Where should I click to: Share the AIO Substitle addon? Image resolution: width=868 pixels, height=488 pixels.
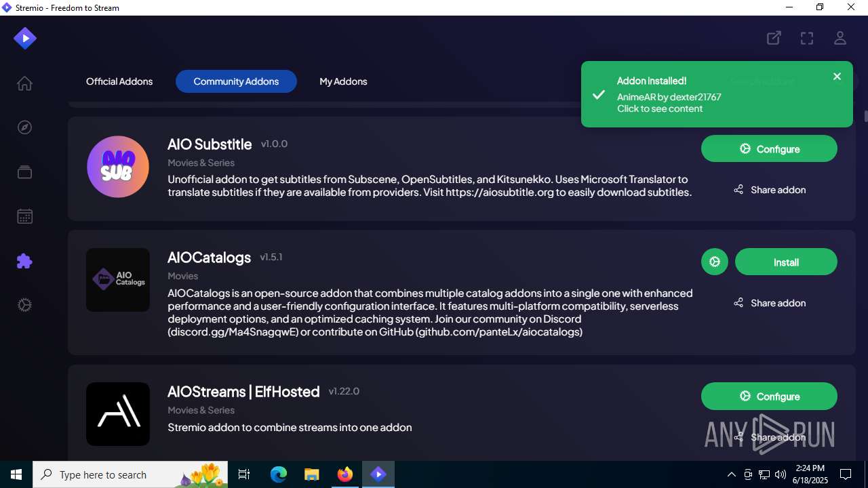769,190
